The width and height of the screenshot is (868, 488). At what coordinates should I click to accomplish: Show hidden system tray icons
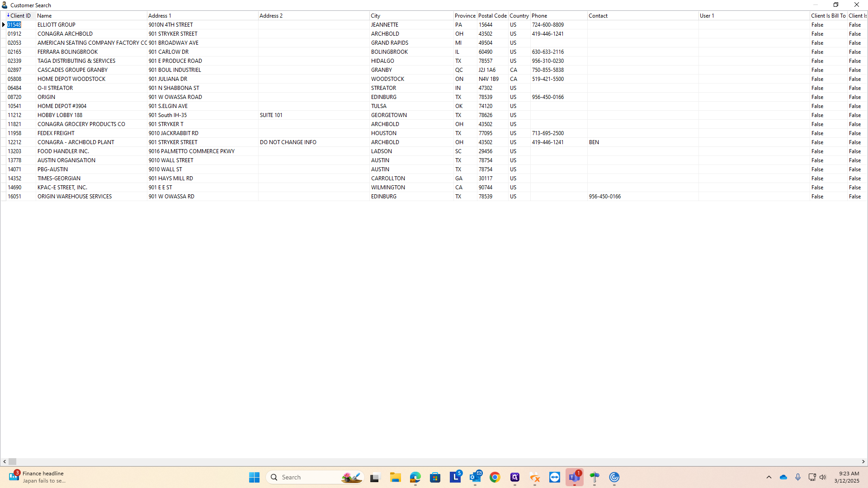769,477
